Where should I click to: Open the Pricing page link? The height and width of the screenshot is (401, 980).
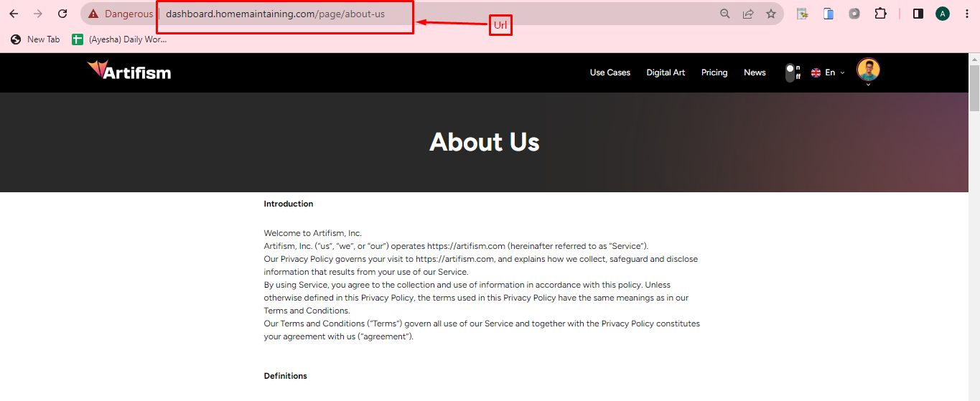coord(714,72)
